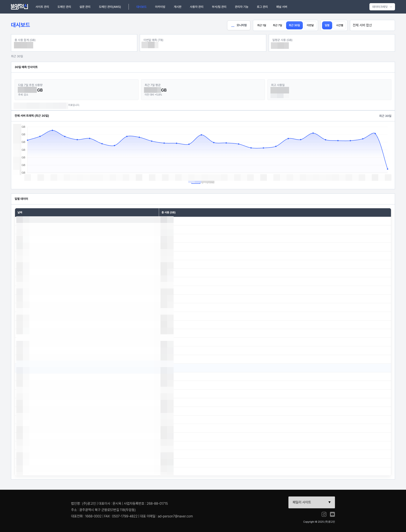Click the 분양의신 logo icon
Screen dimensions: 406x532
(19, 7)
